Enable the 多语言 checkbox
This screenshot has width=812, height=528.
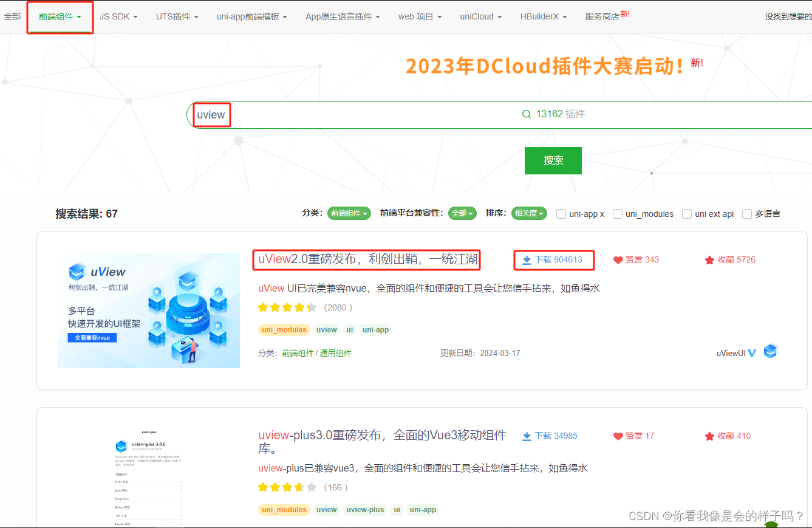pyautogui.click(x=747, y=214)
